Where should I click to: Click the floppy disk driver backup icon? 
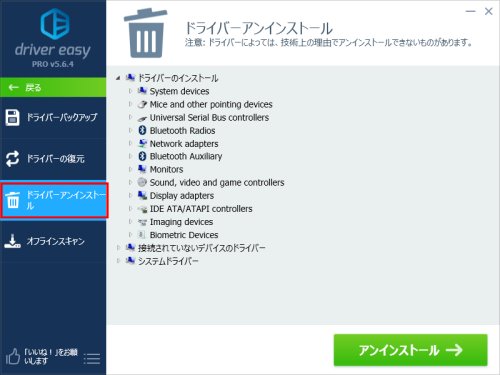tap(13, 117)
